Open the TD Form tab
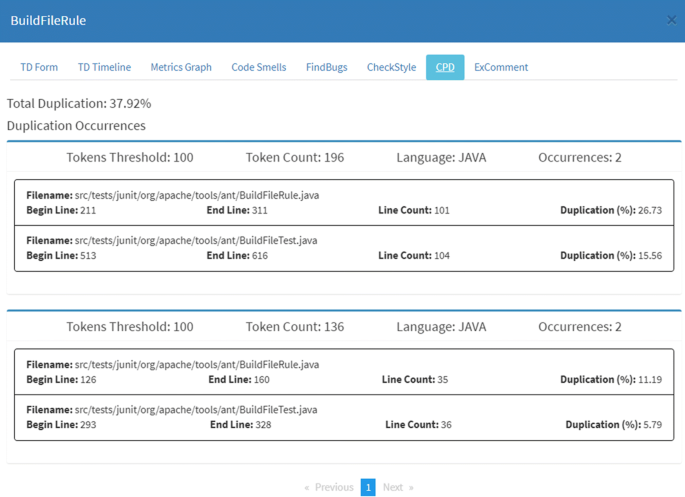The height and width of the screenshot is (497, 685). (39, 67)
